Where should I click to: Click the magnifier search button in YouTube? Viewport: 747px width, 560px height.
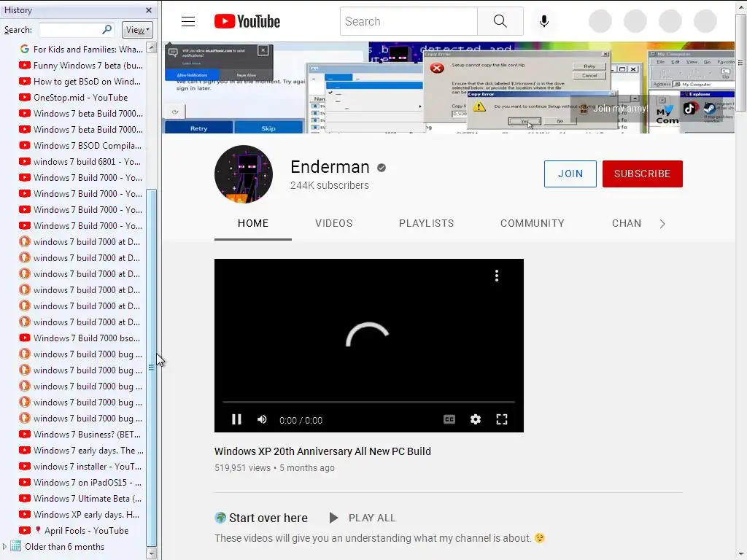pyautogui.click(x=500, y=21)
